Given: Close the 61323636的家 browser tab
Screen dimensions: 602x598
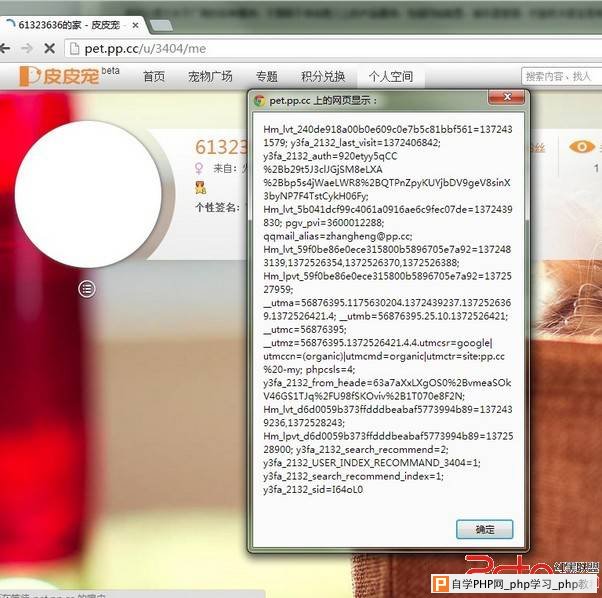Looking at the screenshot, I should point(135,25).
